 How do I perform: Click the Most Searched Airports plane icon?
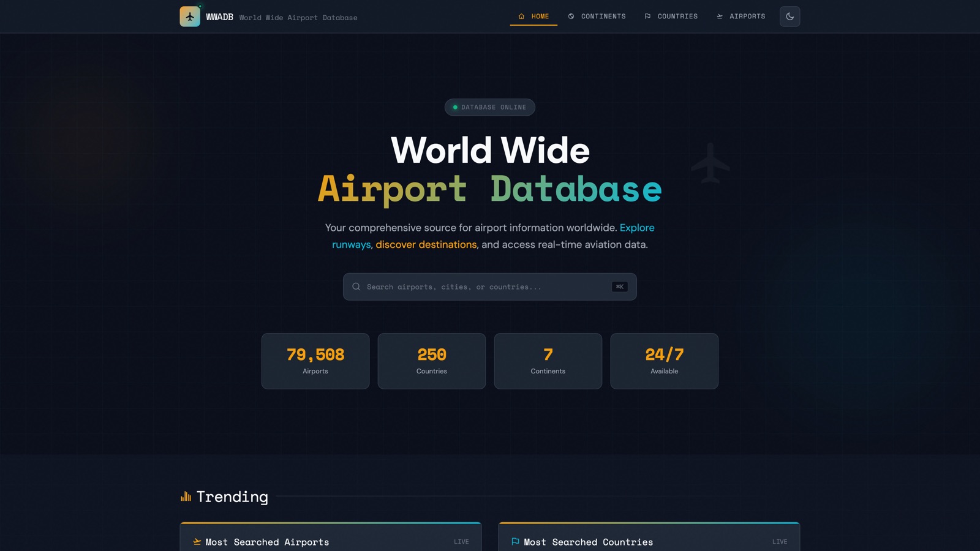[x=197, y=542]
